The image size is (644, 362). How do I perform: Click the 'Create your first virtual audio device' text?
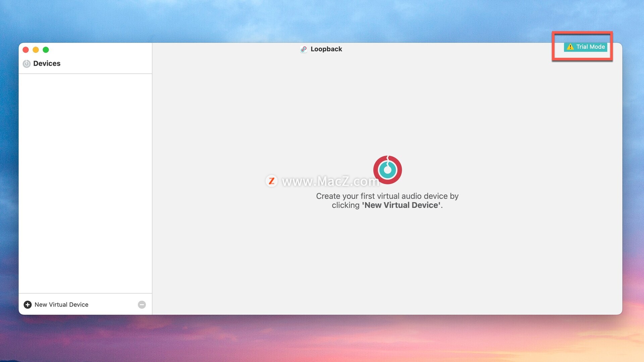(x=387, y=200)
